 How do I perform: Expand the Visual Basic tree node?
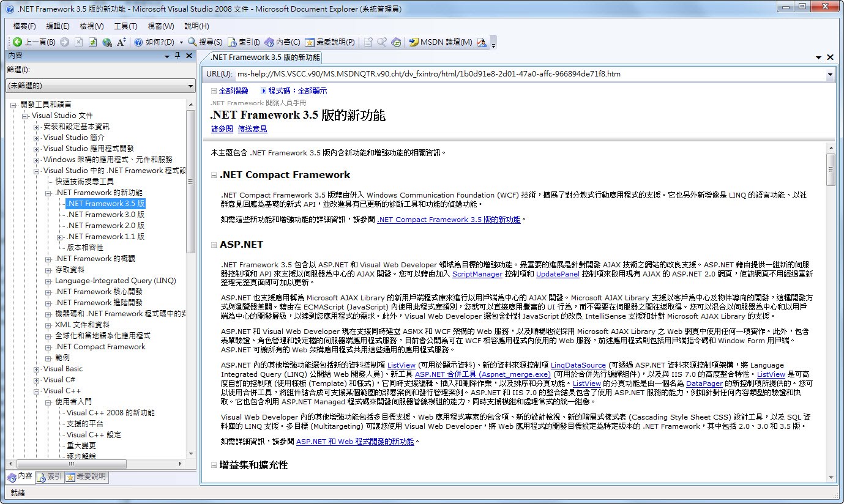(x=37, y=369)
